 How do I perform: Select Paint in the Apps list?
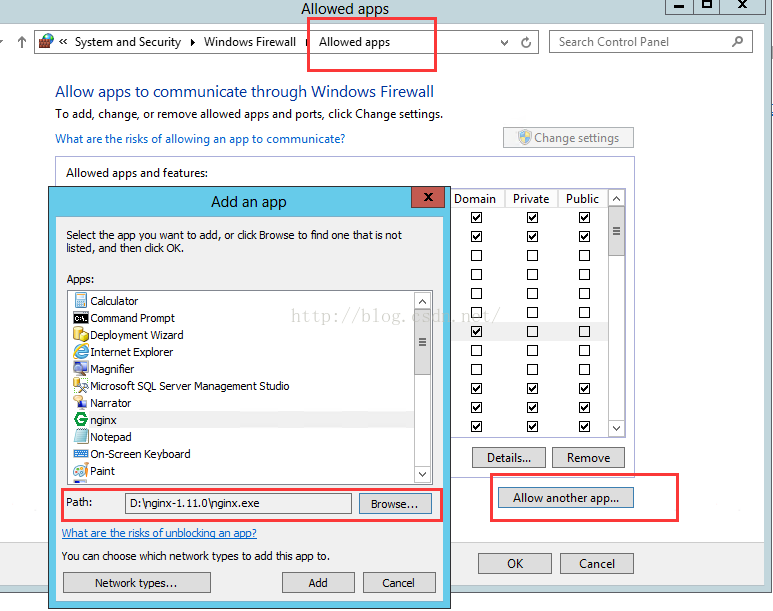tap(243, 470)
